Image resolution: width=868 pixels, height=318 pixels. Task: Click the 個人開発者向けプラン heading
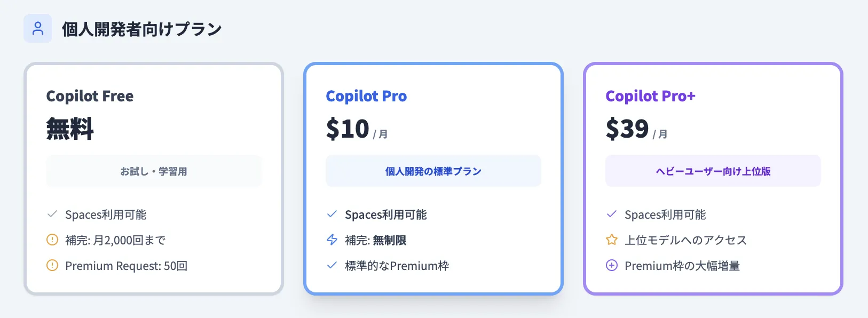tap(141, 29)
